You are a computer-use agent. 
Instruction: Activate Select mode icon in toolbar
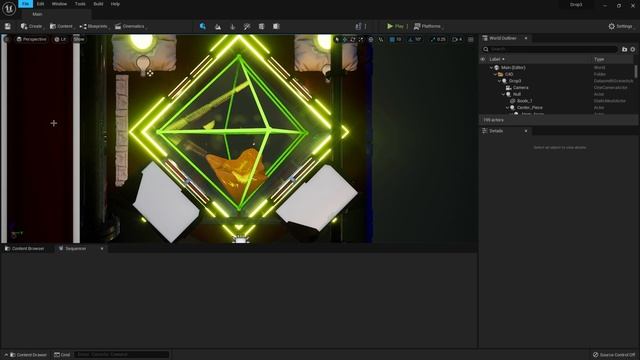point(203,27)
